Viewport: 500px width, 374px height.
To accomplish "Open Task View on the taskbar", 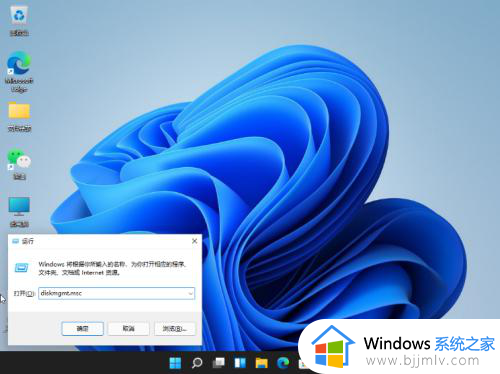I will point(219,363).
